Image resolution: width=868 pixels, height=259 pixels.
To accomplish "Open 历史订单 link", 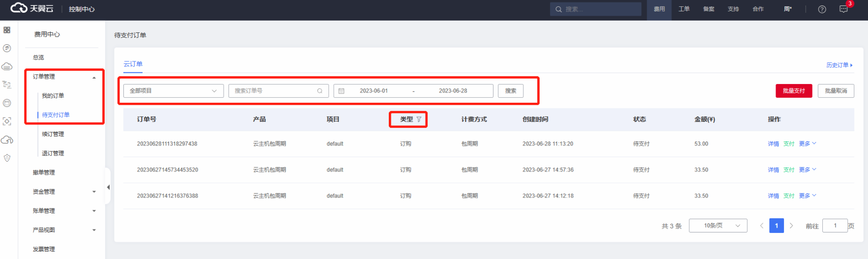I will (x=839, y=65).
